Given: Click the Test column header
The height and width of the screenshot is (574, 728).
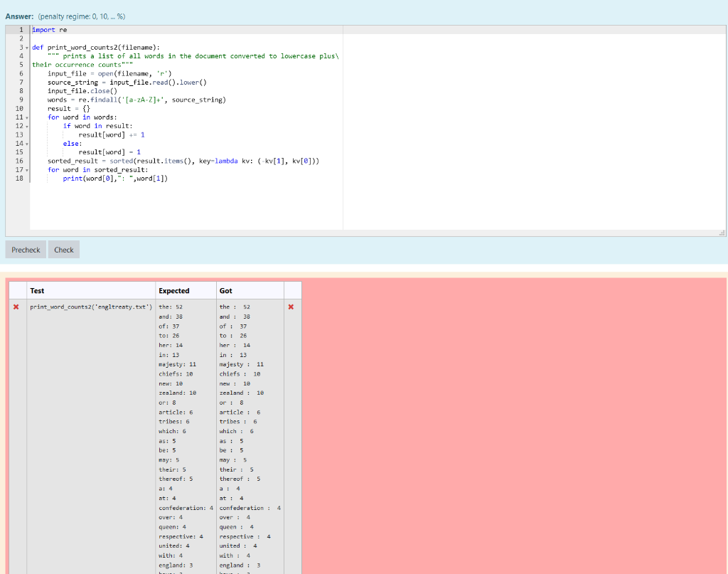Looking at the screenshot, I should point(36,290).
